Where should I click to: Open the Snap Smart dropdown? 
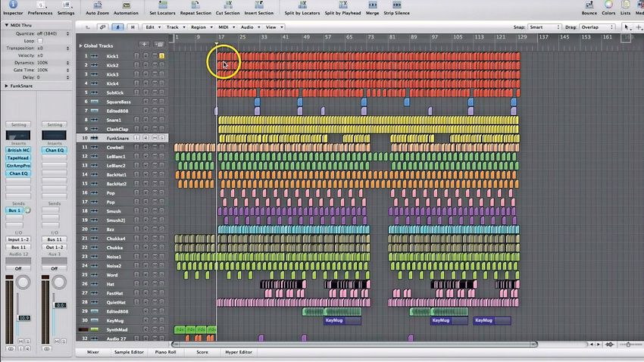tap(544, 27)
